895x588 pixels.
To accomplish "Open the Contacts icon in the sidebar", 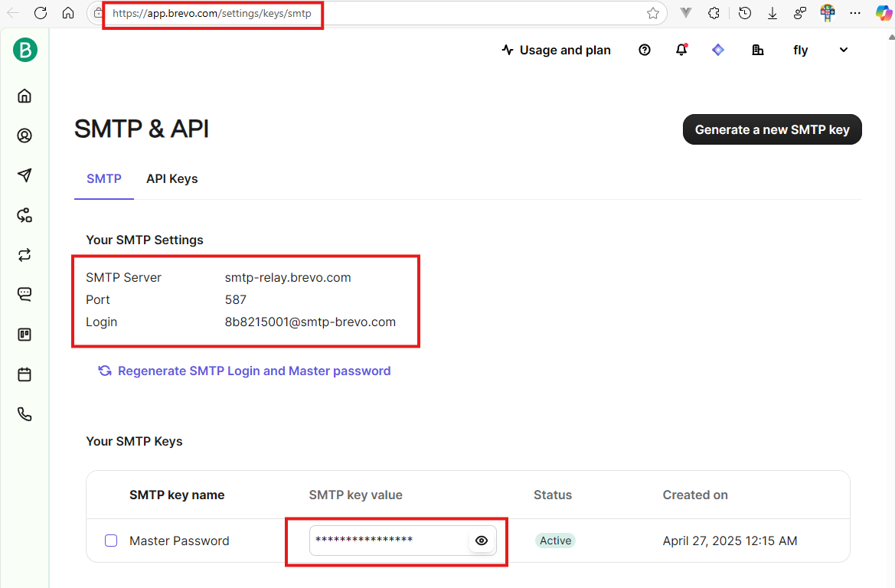I will (x=24, y=136).
